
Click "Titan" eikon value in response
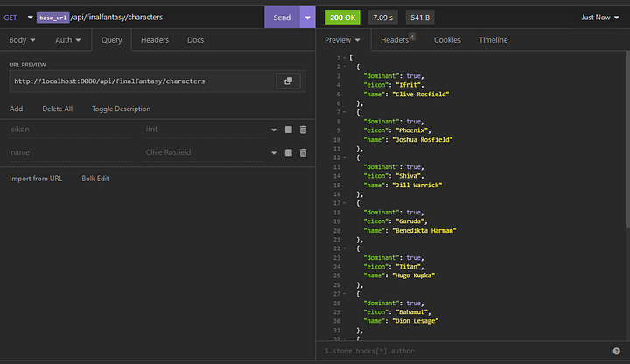click(x=409, y=266)
